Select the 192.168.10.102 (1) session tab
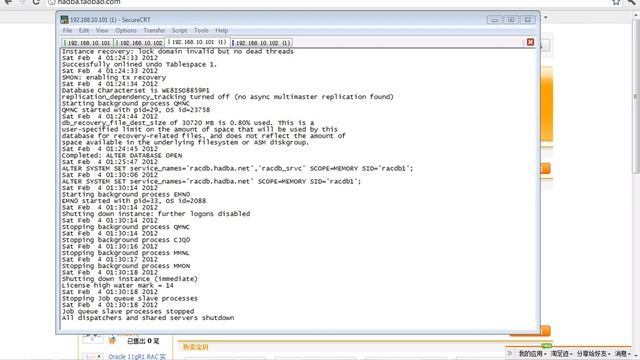 point(261,43)
